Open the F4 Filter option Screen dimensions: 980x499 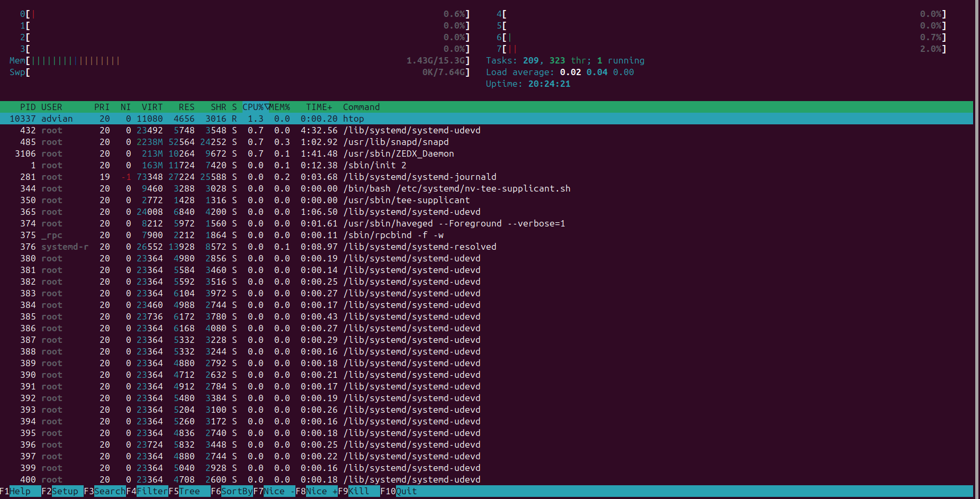coord(147,491)
